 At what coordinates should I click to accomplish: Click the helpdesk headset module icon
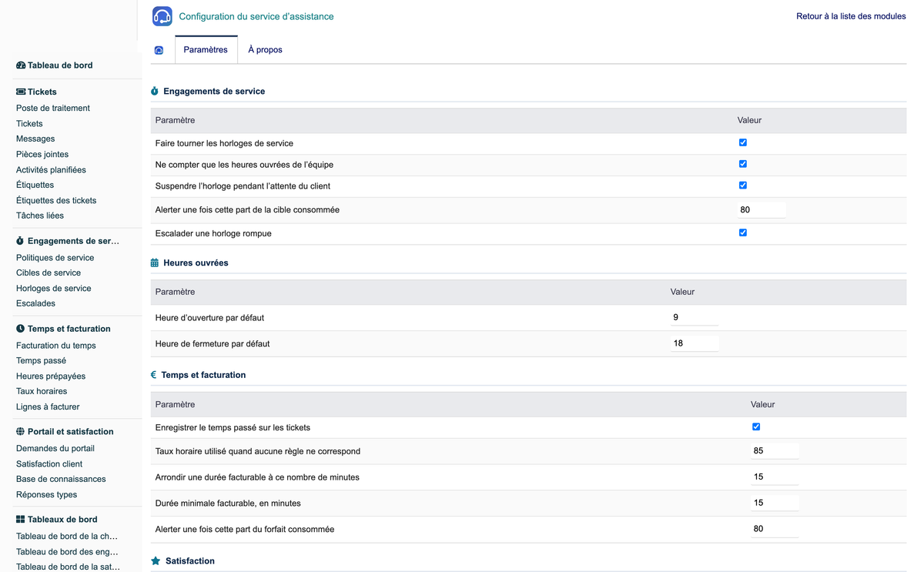162,16
